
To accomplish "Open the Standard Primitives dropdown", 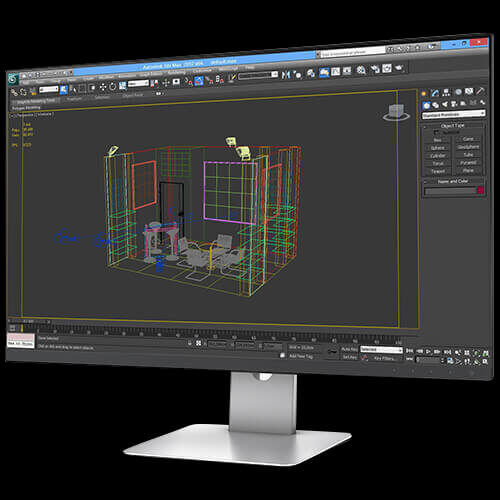I will [x=454, y=114].
